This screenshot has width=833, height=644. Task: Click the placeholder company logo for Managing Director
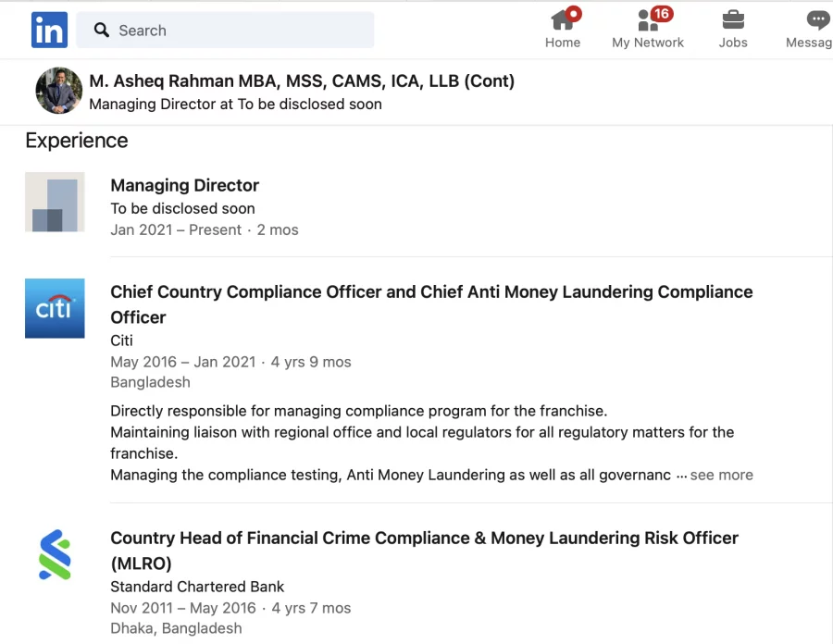55,202
